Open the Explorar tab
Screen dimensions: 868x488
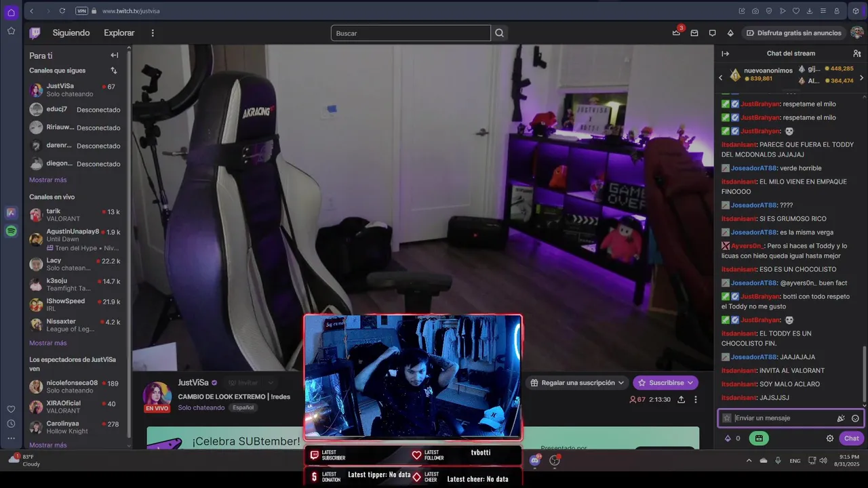[x=119, y=33]
